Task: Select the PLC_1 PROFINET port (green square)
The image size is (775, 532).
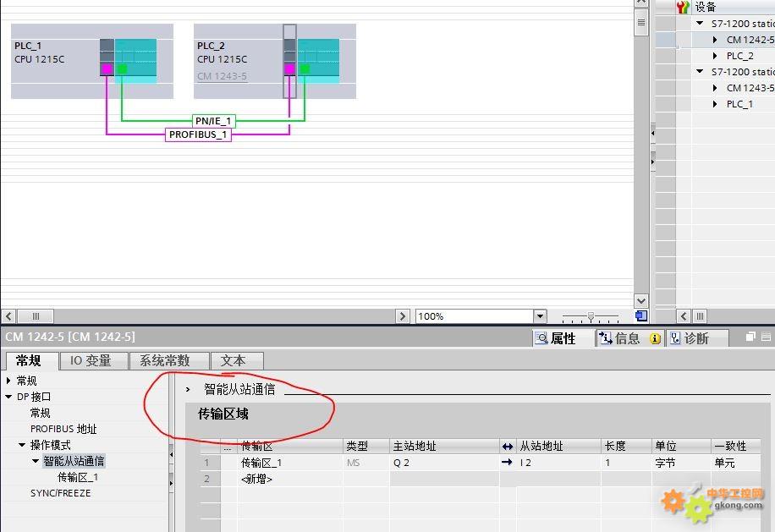Action: [122, 69]
